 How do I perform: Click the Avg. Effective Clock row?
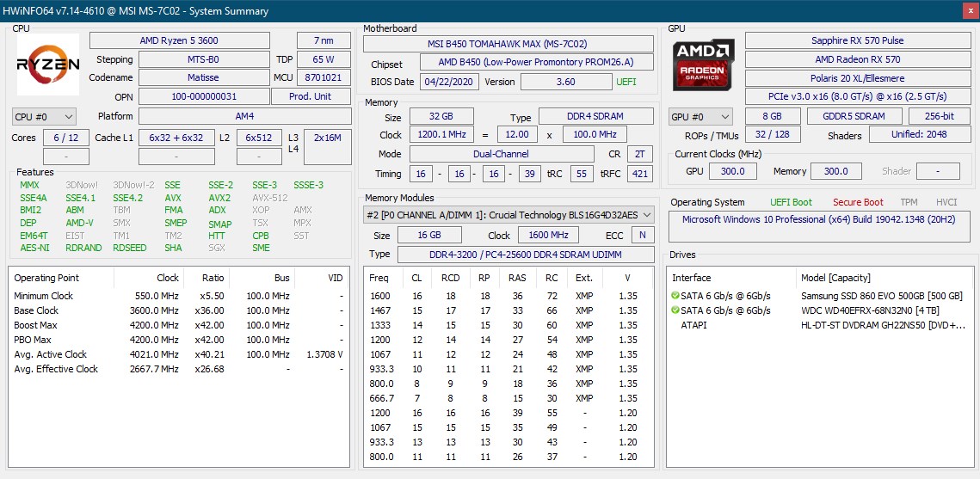pos(179,369)
